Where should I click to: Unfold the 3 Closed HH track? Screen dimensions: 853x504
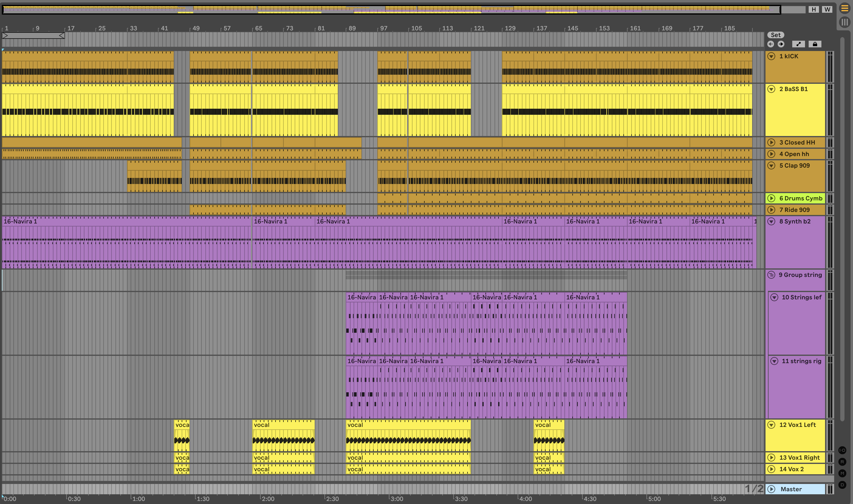point(772,143)
